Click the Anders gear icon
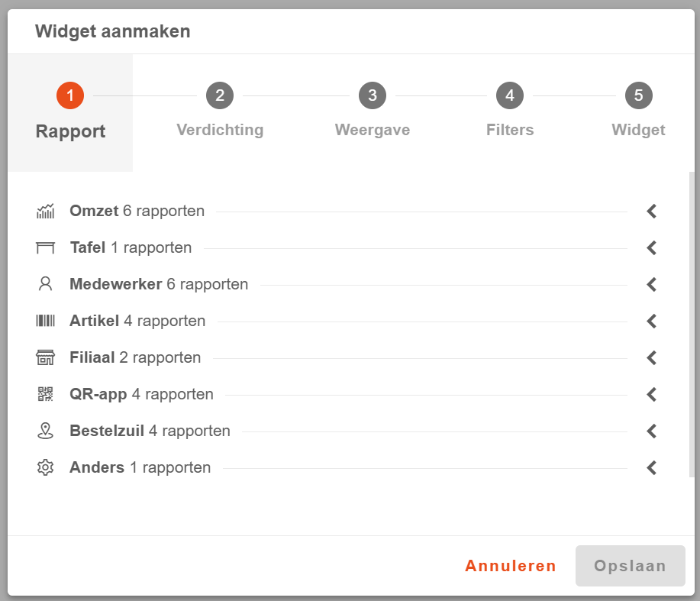The height and width of the screenshot is (601, 700). (46, 467)
